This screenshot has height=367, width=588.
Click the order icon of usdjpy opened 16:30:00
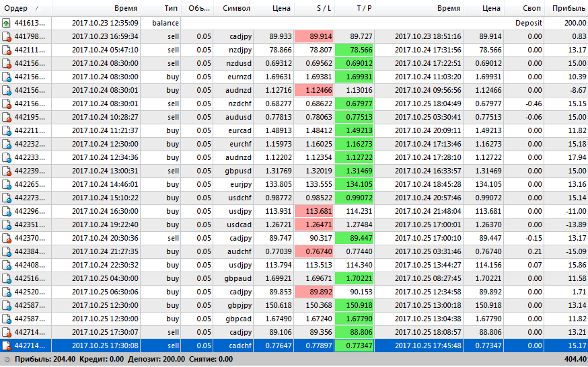coord(6,212)
